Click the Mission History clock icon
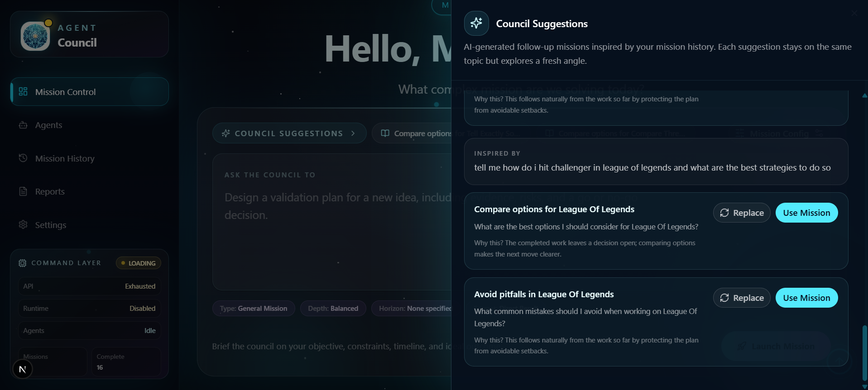The image size is (868, 390). pyautogui.click(x=23, y=158)
